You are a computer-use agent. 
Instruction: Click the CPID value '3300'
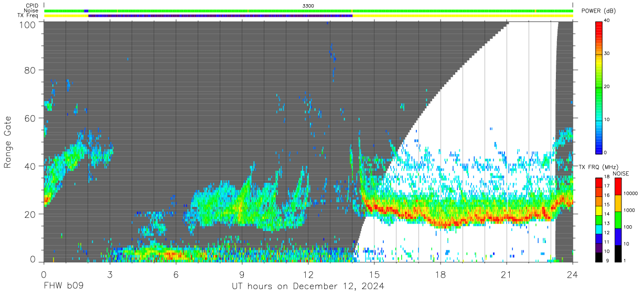(309, 6)
